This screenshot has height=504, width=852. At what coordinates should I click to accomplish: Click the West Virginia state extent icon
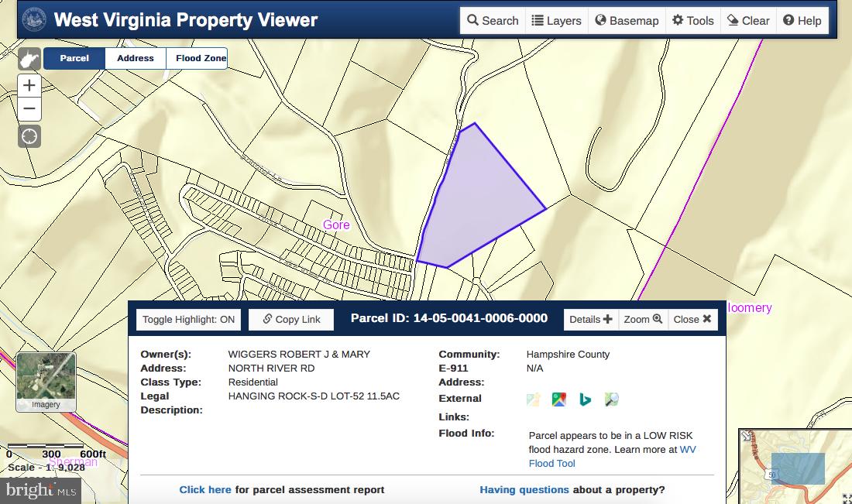pyautogui.click(x=29, y=59)
